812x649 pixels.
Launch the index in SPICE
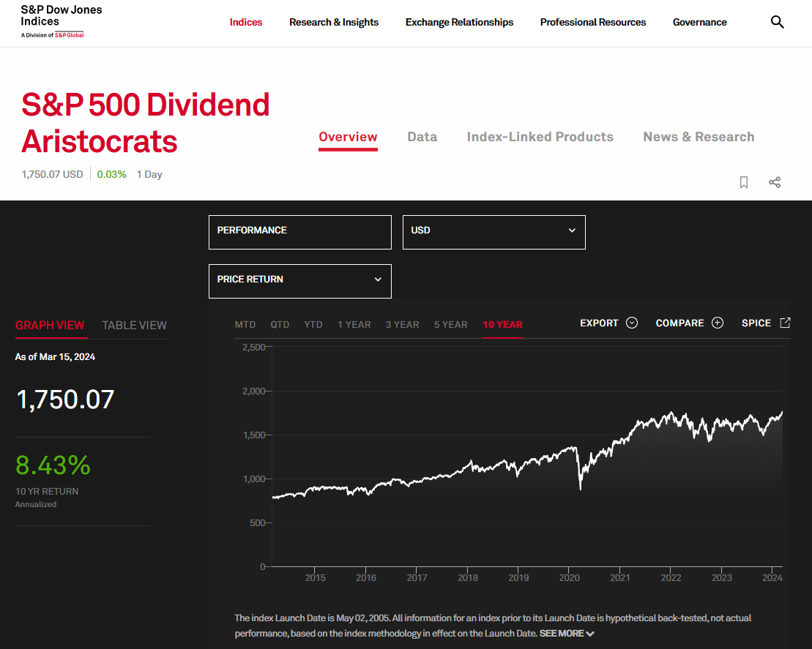coord(765,323)
